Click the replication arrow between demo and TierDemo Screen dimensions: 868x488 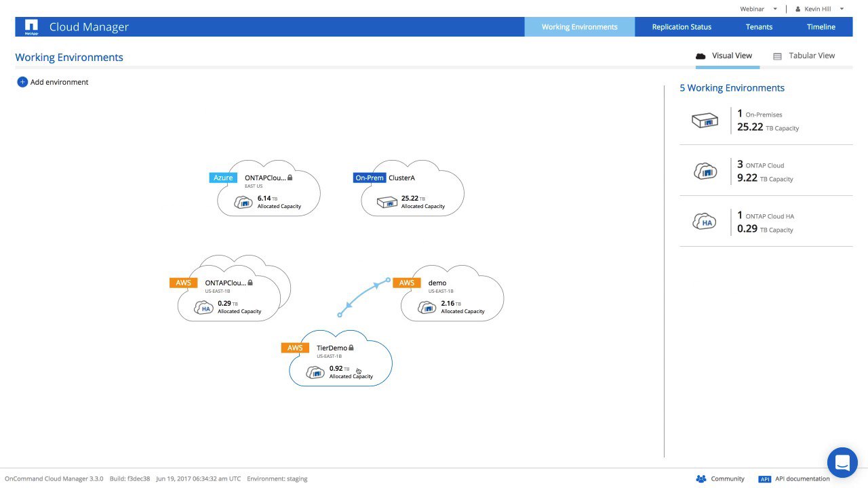pyautogui.click(x=364, y=297)
